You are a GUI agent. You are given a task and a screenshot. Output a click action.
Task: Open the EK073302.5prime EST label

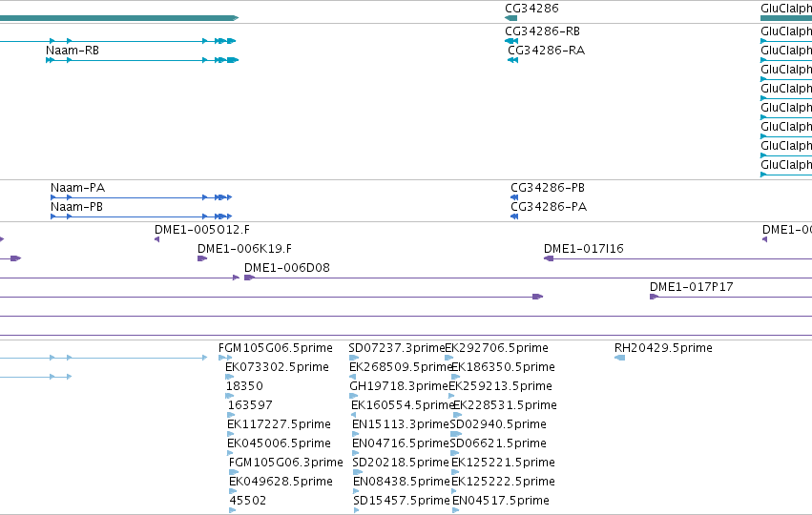pyautogui.click(x=277, y=367)
